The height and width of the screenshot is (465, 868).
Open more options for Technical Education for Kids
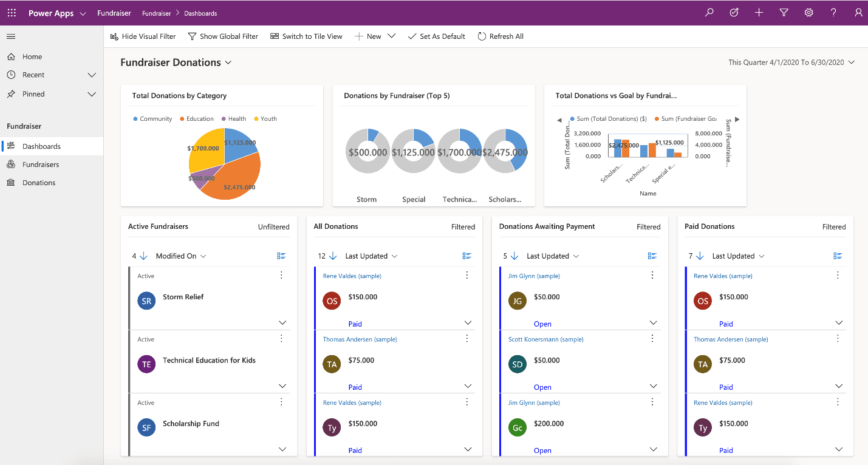(281, 339)
